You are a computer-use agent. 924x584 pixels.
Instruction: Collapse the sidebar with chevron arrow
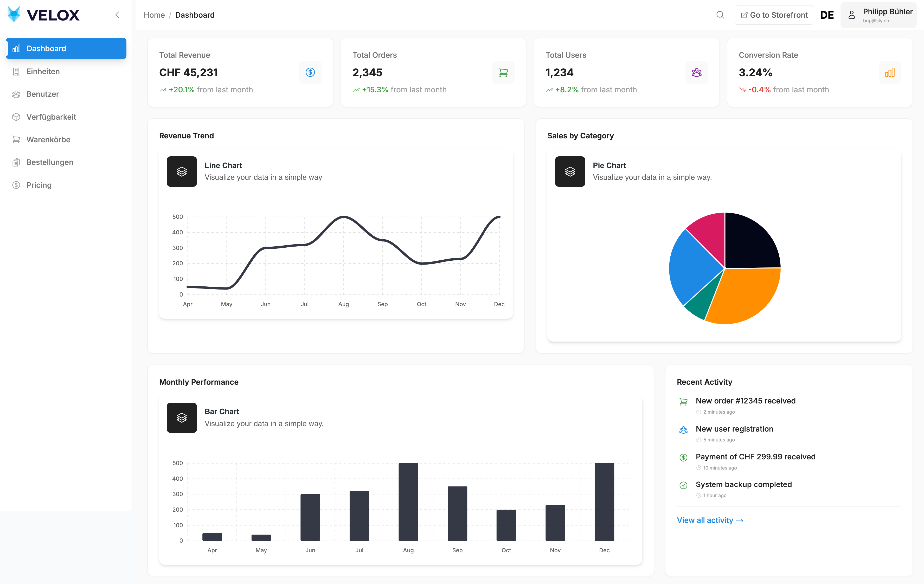coord(117,15)
